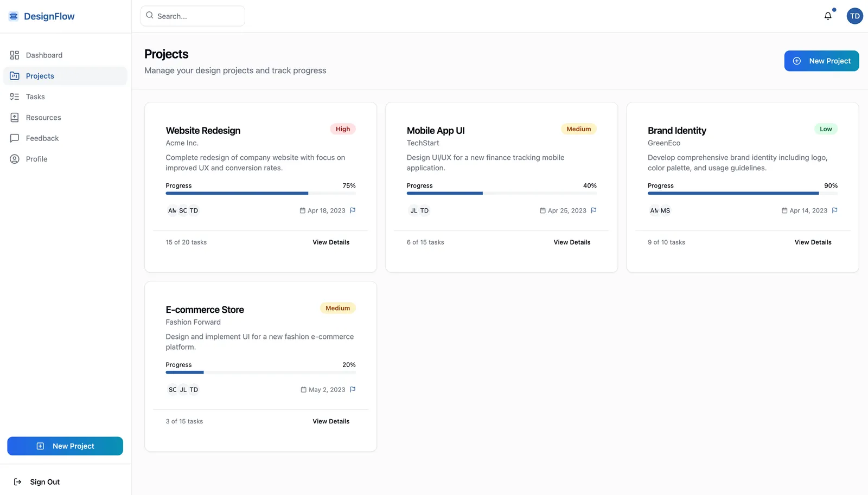
Task: Click Brand Identity 90% progress bar
Action: pyautogui.click(x=743, y=193)
